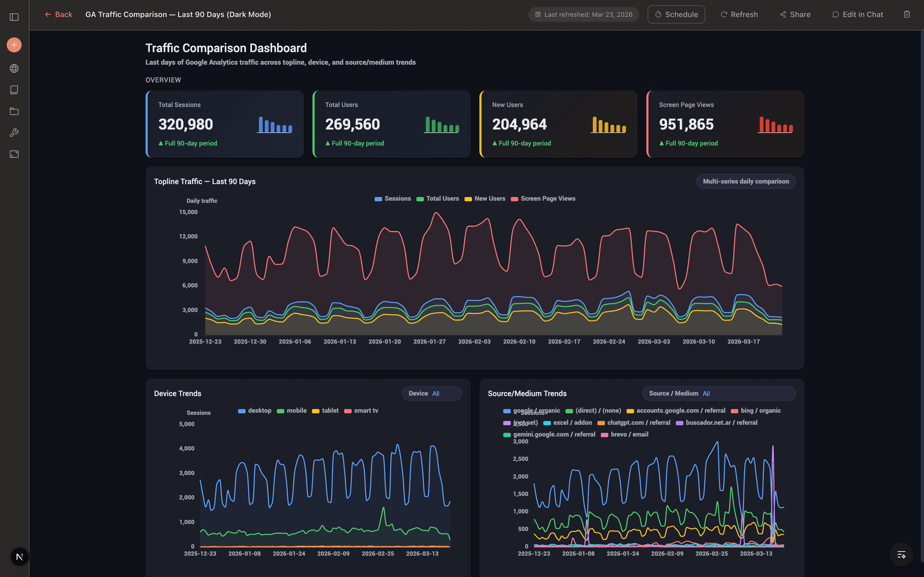Open the book icon in sidebar

tap(14, 90)
